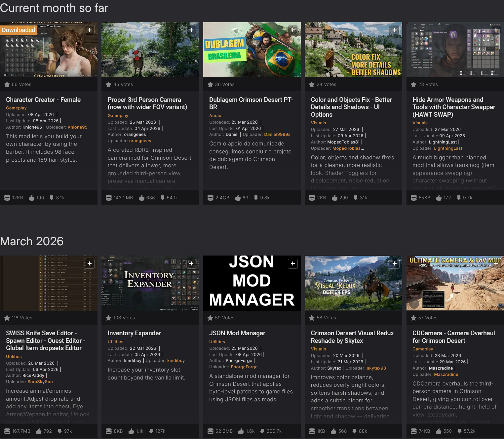Click Visuals category under HAWT SWAP
The image size is (504, 439).
tap(420, 123)
